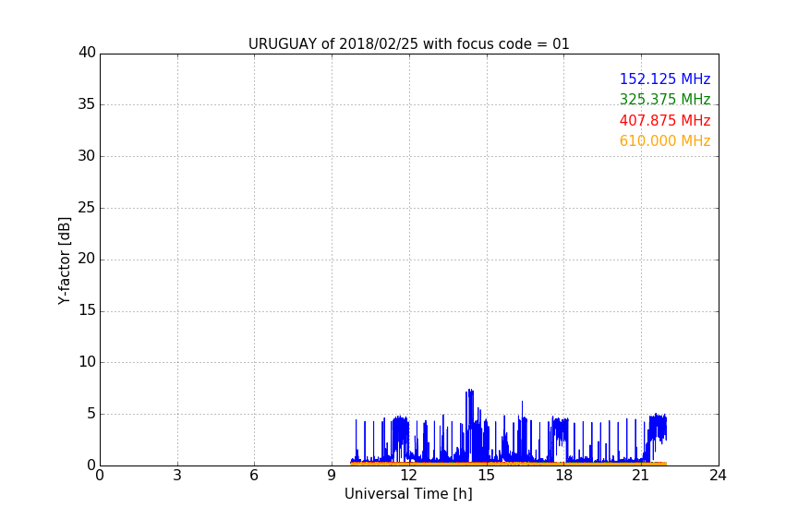Click the y-axis tick label '35'
This screenshot has width=798, height=532.
coord(87,104)
